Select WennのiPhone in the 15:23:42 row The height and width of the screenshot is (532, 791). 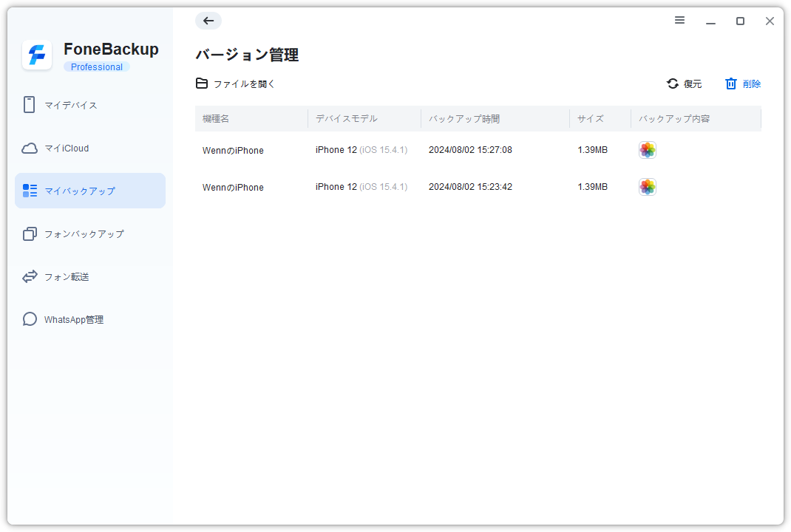point(233,187)
